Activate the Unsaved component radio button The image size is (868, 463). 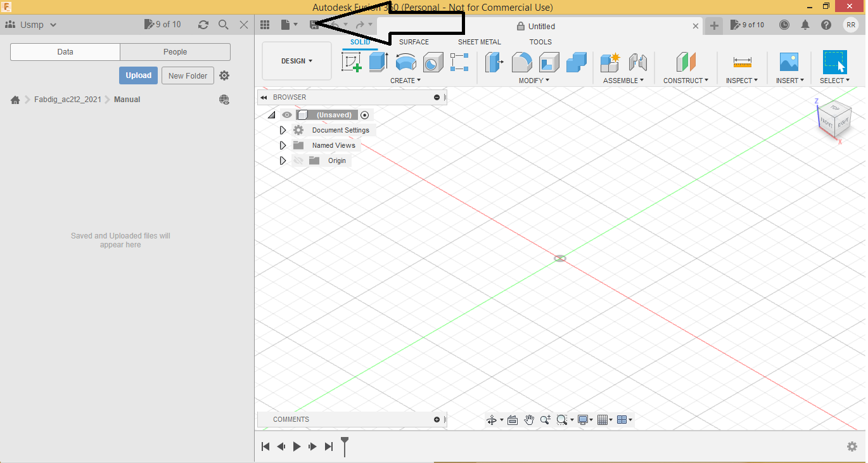click(364, 115)
